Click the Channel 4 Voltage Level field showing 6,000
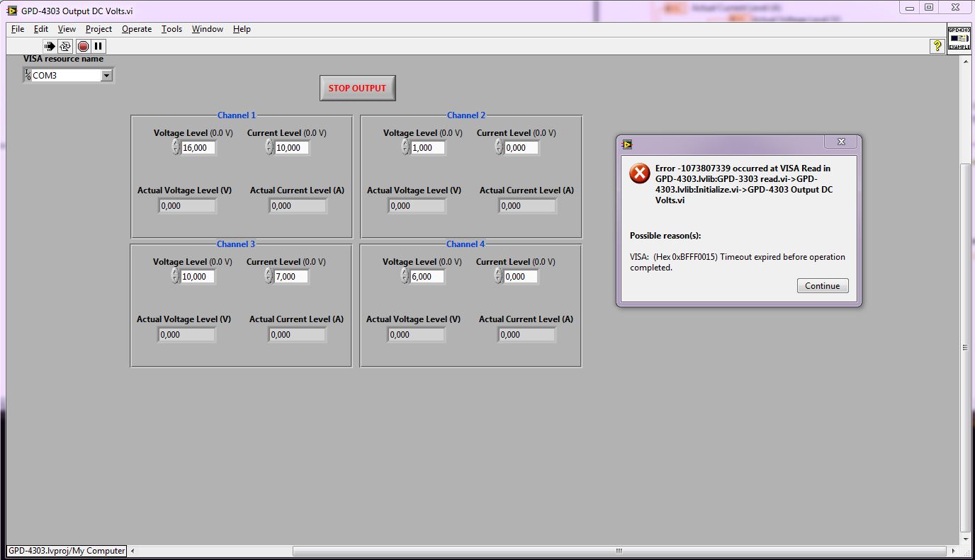This screenshot has width=975, height=560. [427, 276]
